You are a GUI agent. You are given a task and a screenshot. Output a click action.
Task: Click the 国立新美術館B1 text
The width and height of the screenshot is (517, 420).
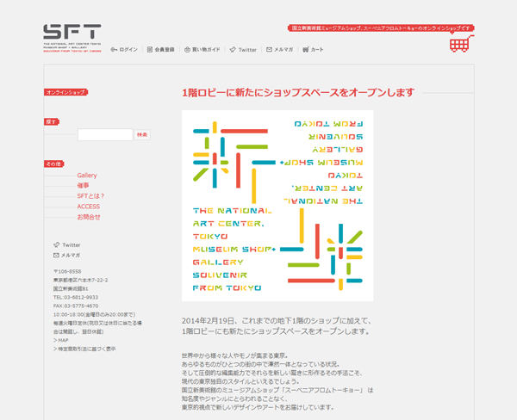71,288
